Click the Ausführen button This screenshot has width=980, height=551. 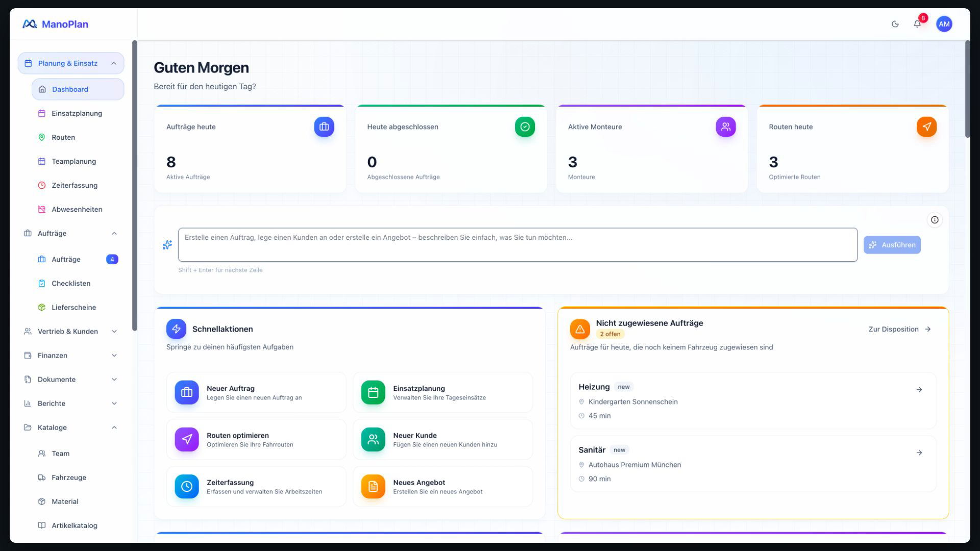(892, 245)
